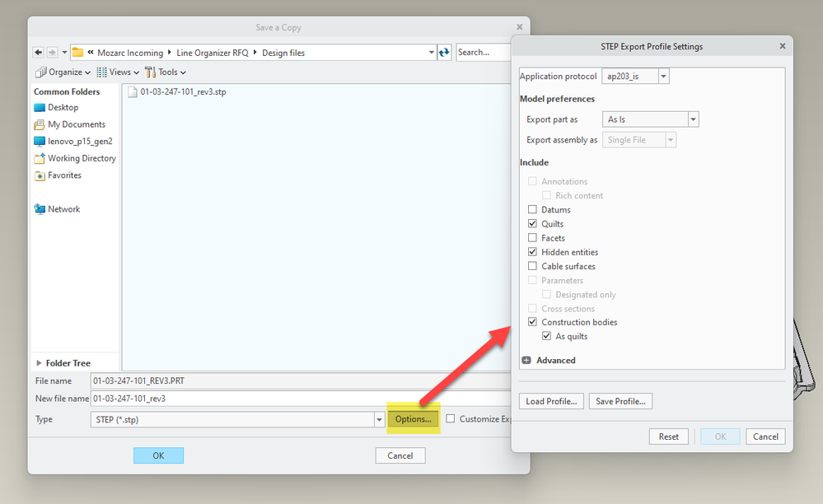Click OK in the Save a Copy dialog
Image resolution: width=823 pixels, height=504 pixels.
coord(158,455)
